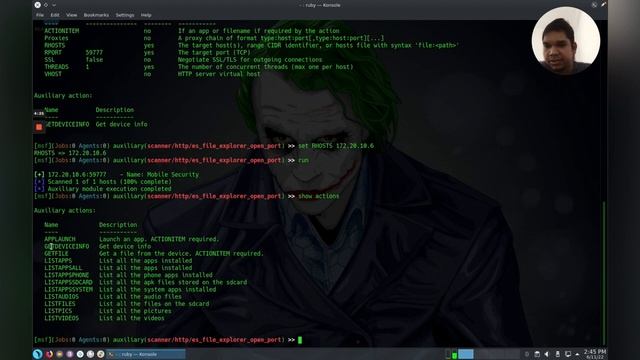This screenshot has width=640, height=360.
Task: Click the diamond keep-above icon in the title bar
Action: 46,5
